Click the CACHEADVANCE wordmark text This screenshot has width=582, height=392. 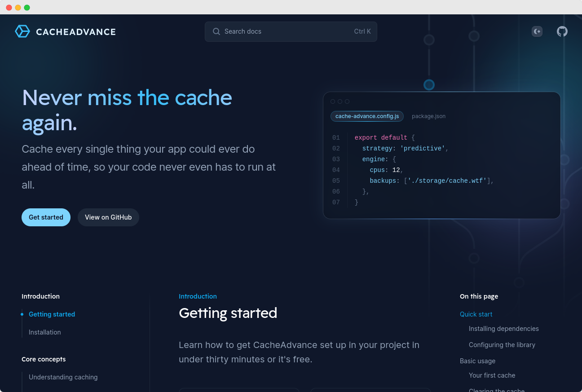click(76, 32)
